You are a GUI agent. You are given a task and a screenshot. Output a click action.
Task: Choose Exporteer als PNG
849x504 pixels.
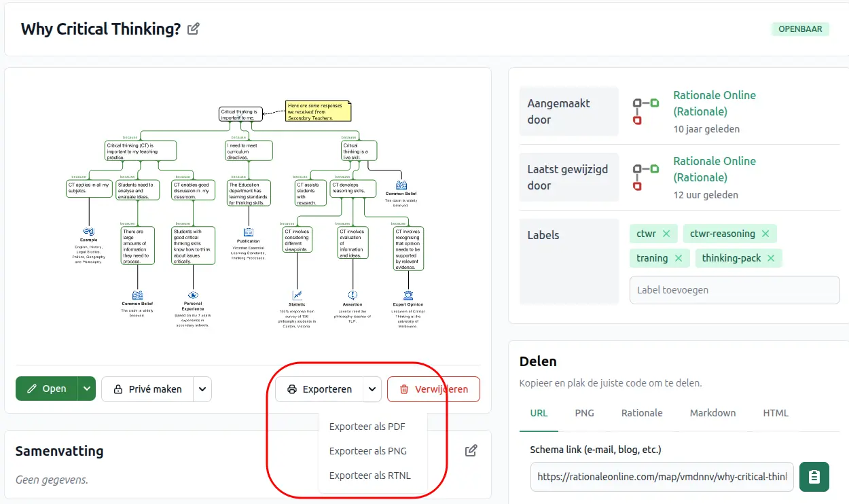pos(367,451)
